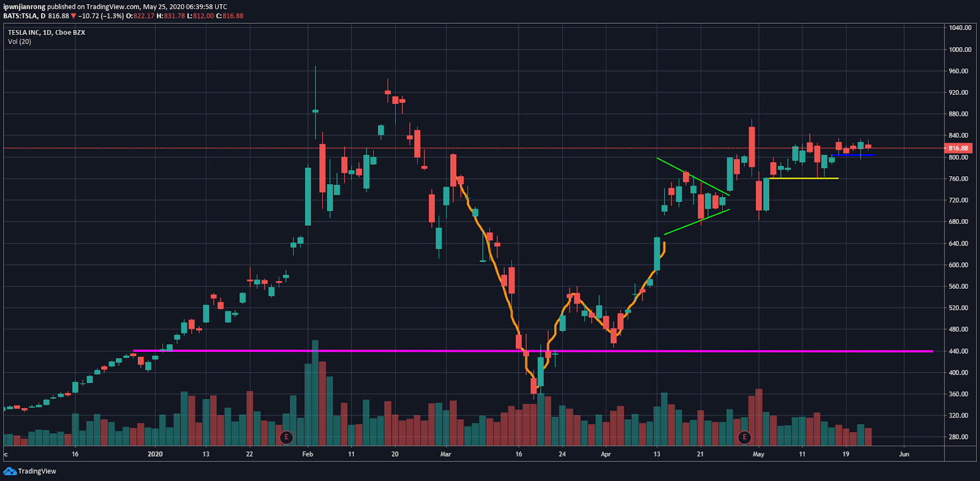This screenshot has height=481, width=980.
Task: Click the 'Apr' date axis label
Action: 606,454
